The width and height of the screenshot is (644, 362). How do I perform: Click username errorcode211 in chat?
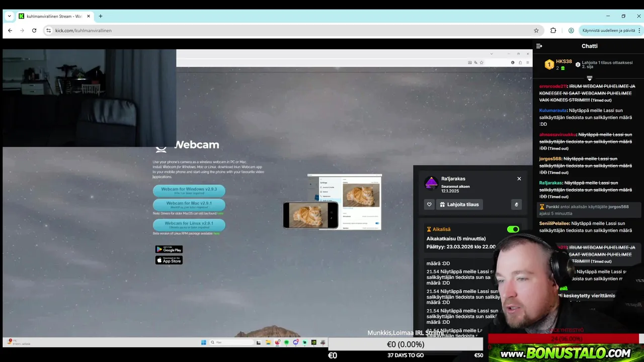(553, 86)
